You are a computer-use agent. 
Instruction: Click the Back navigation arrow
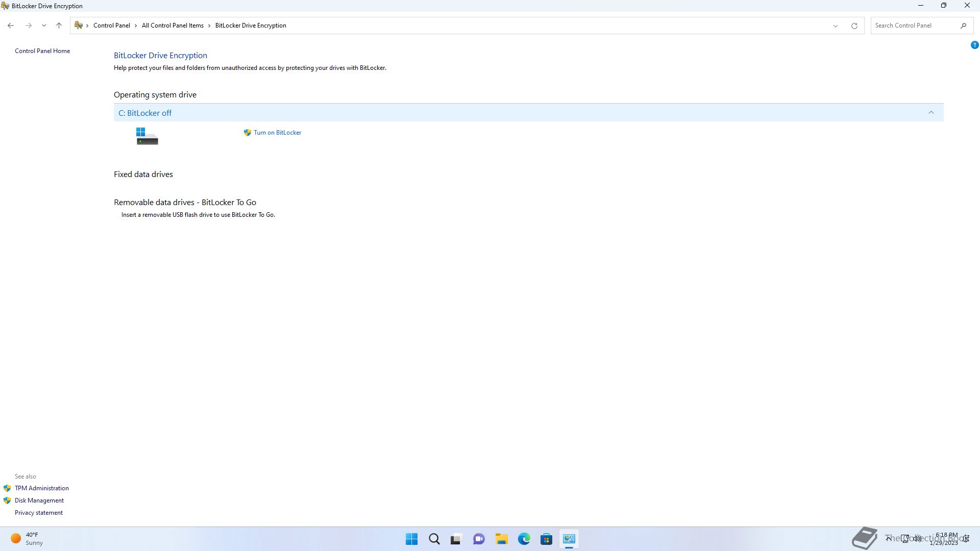(11, 26)
